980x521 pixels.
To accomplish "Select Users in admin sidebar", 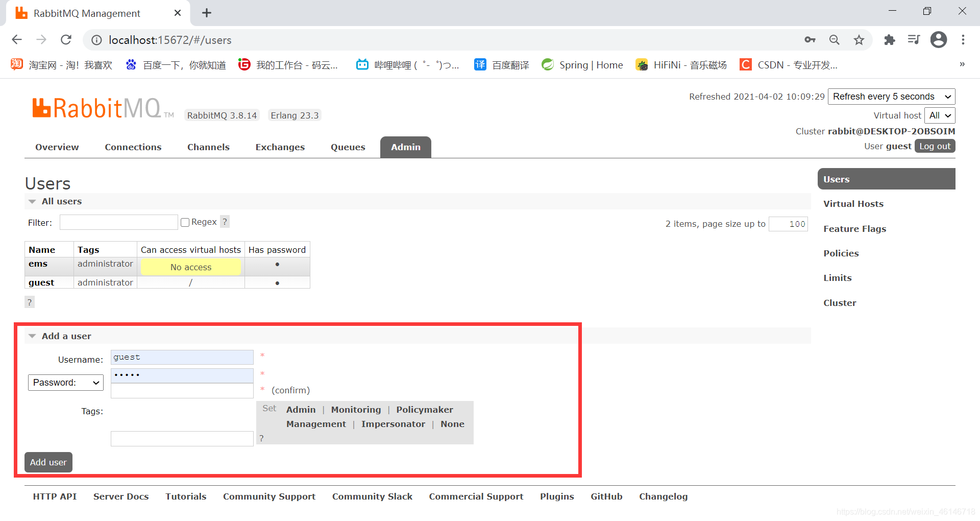I will [887, 179].
